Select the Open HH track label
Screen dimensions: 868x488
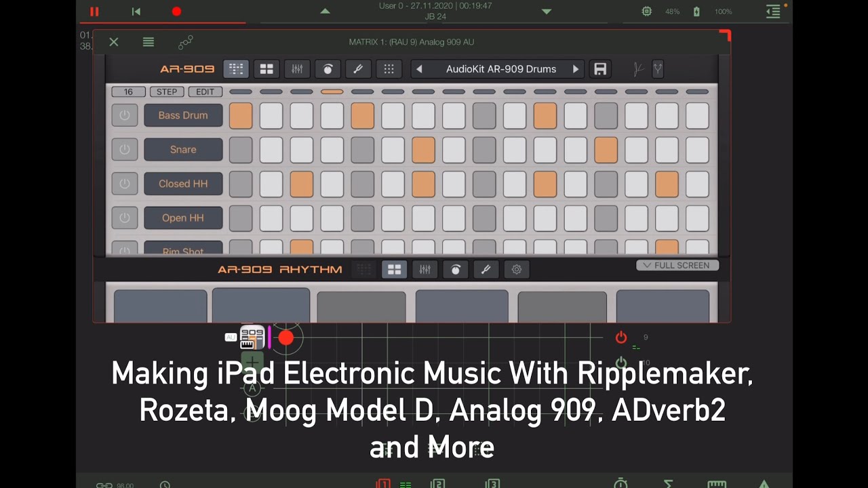click(183, 218)
